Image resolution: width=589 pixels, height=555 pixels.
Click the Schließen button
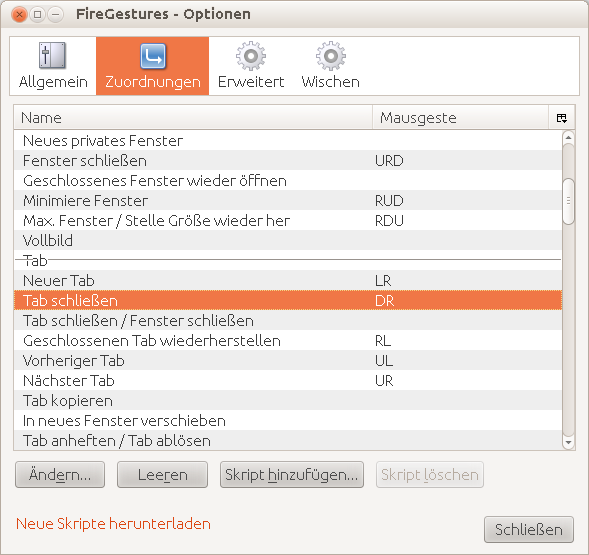pos(529,529)
